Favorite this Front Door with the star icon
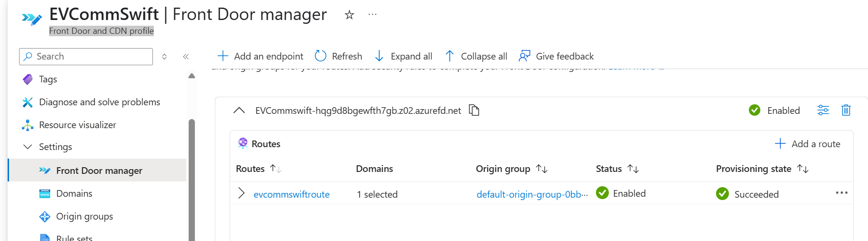 point(349,15)
